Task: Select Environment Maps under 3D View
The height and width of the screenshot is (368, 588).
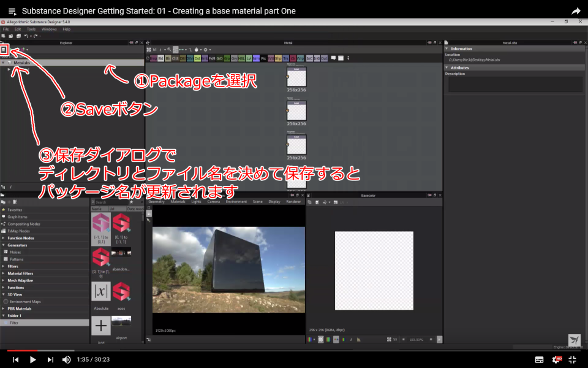Action: 25,302
